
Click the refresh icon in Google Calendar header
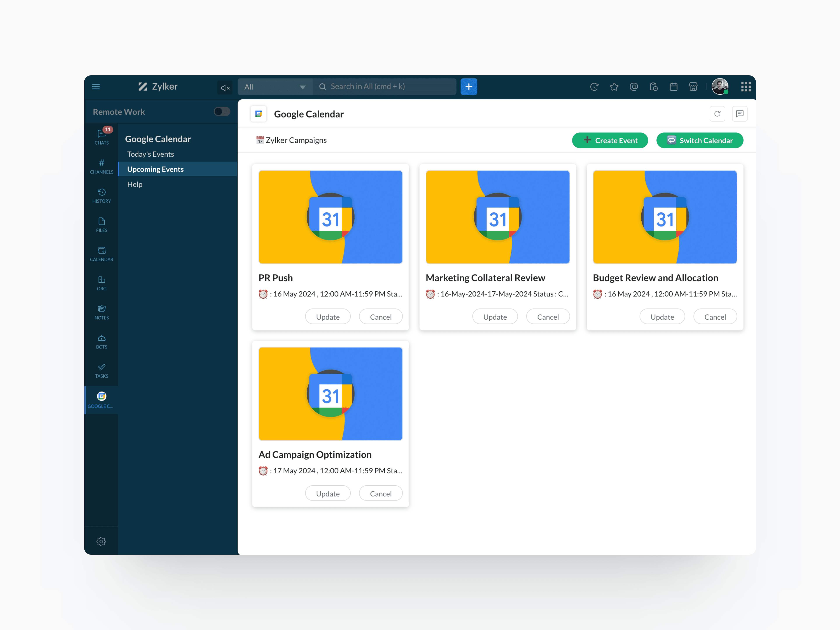[717, 114]
